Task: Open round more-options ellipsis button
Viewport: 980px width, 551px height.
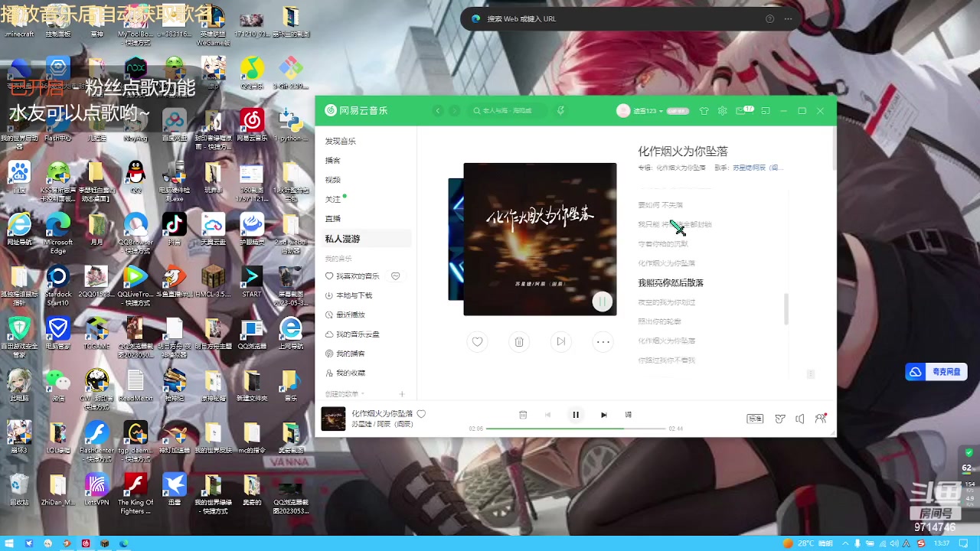Action: click(x=603, y=341)
